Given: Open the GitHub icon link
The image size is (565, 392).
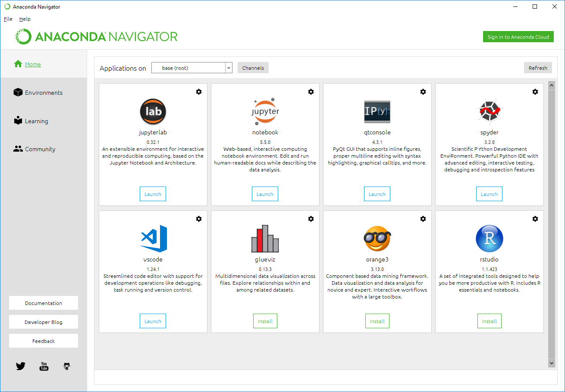Looking at the screenshot, I should point(66,366).
